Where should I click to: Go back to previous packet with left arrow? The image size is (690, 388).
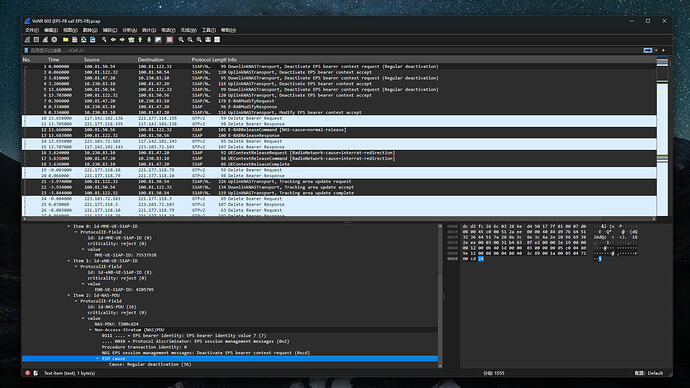point(113,40)
